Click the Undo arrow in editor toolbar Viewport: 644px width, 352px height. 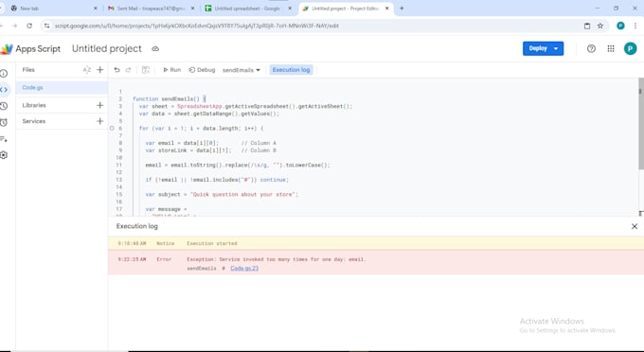[117, 70]
